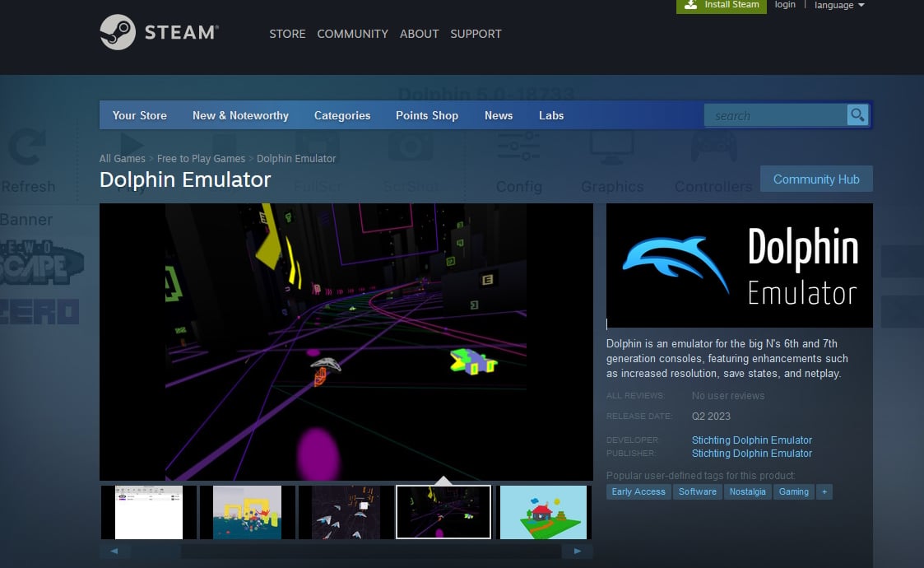Image resolution: width=924 pixels, height=568 pixels.
Task: Click the Dolphin Emulator logo banner image
Action: [x=740, y=265]
